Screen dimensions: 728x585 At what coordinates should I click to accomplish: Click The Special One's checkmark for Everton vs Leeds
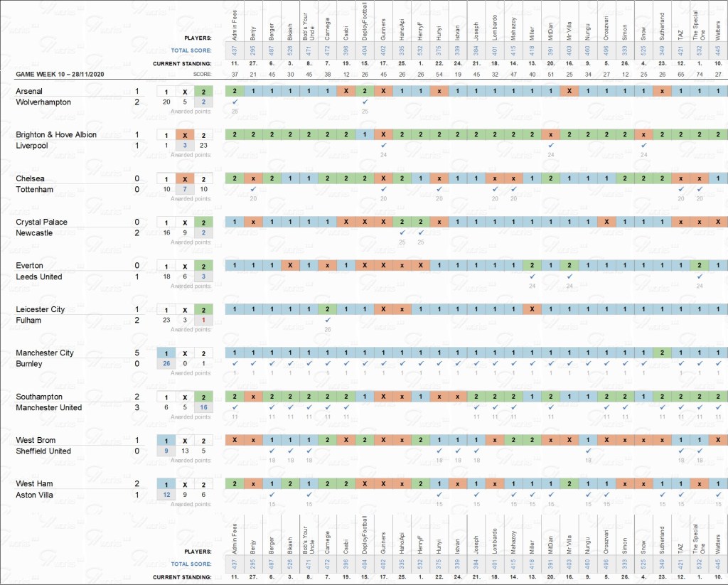pyautogui.click(x=700, y=277)
